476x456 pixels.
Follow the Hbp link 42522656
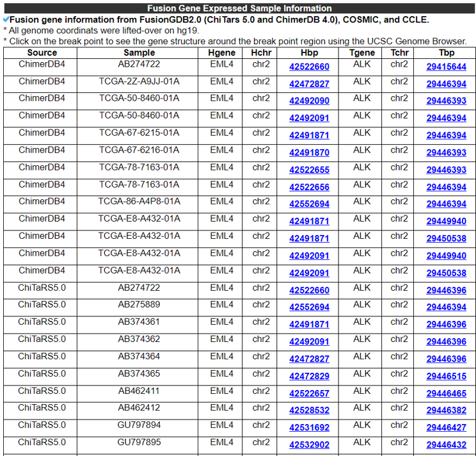(x=309, y=187)
